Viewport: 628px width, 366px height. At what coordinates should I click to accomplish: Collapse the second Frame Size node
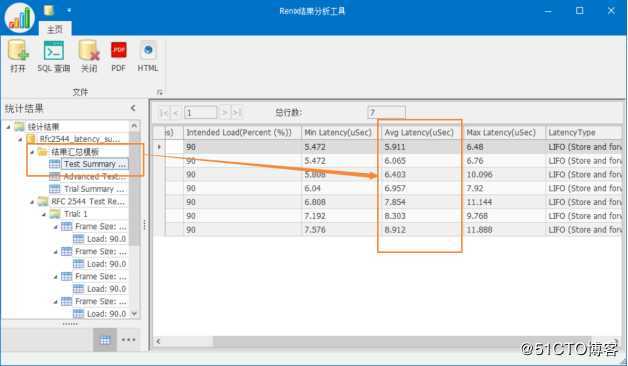click(x=56, y=252)
